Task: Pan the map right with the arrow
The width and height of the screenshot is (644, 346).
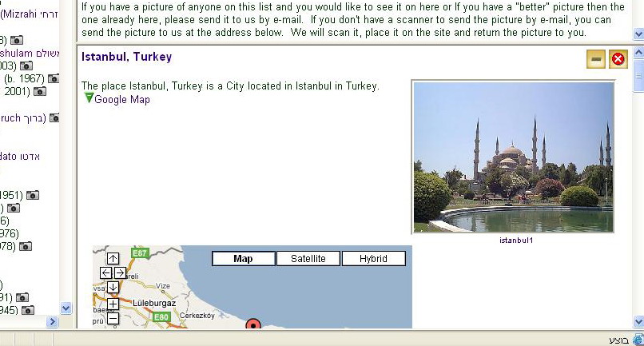Action: [x=120, y=272]
